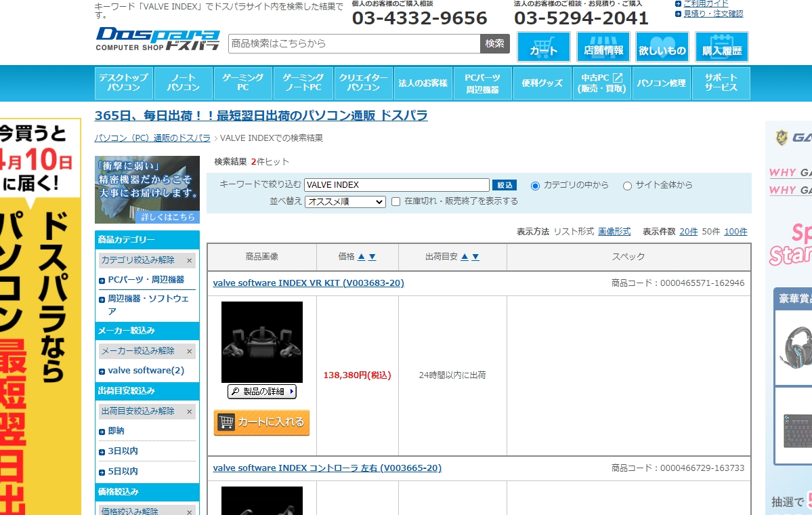The image size is (812, 515).
Task: Open パソコン(PC)通販のドスパラ breadcrumb link
Action: pos(152,138)
